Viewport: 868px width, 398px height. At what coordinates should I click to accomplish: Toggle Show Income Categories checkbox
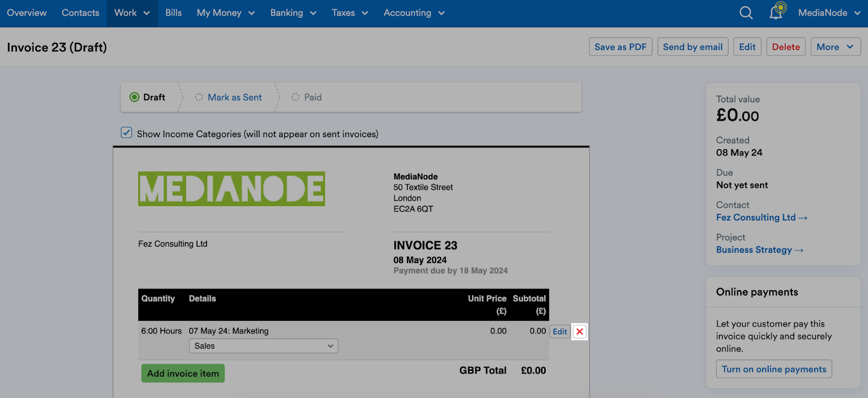[126, 133]
